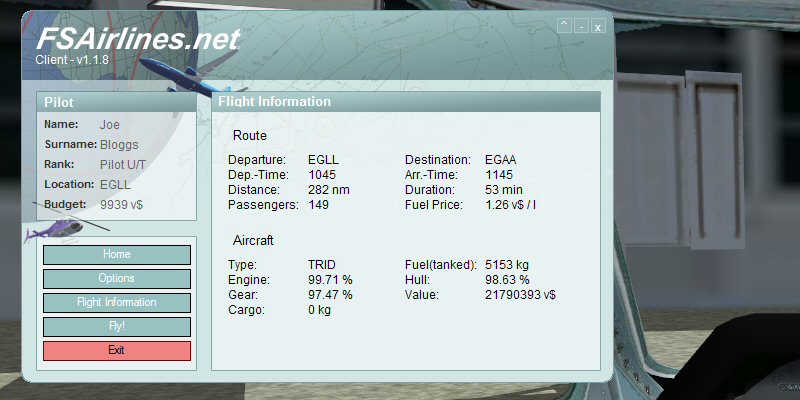Select the duration '53 min'
The width and height of the screenshot is (800, 400).
(504, 190)
